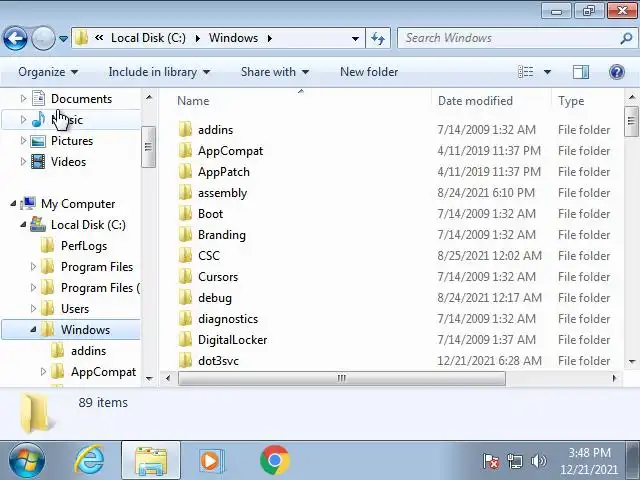Click the search magnifier icon

tap(626, 38)
